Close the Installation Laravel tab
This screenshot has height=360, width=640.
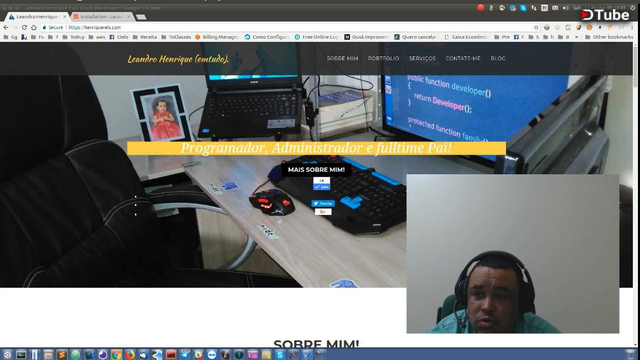[x=129, y=17]
